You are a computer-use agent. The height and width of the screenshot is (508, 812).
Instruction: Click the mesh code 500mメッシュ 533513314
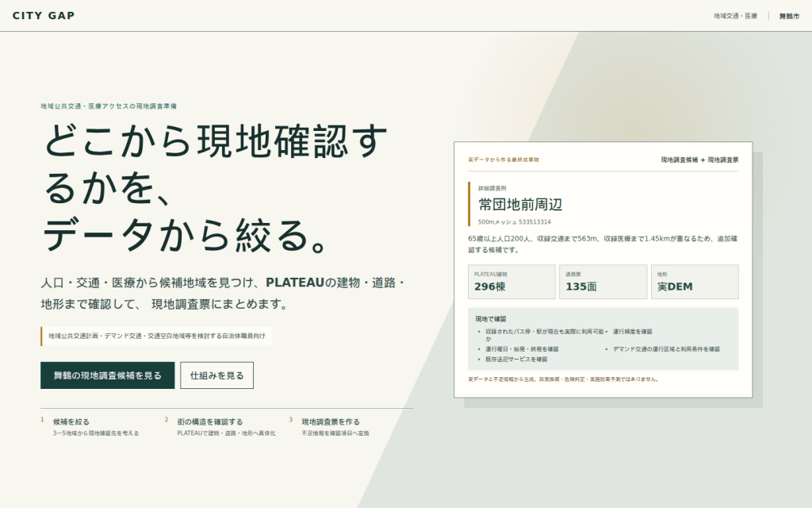514,222
